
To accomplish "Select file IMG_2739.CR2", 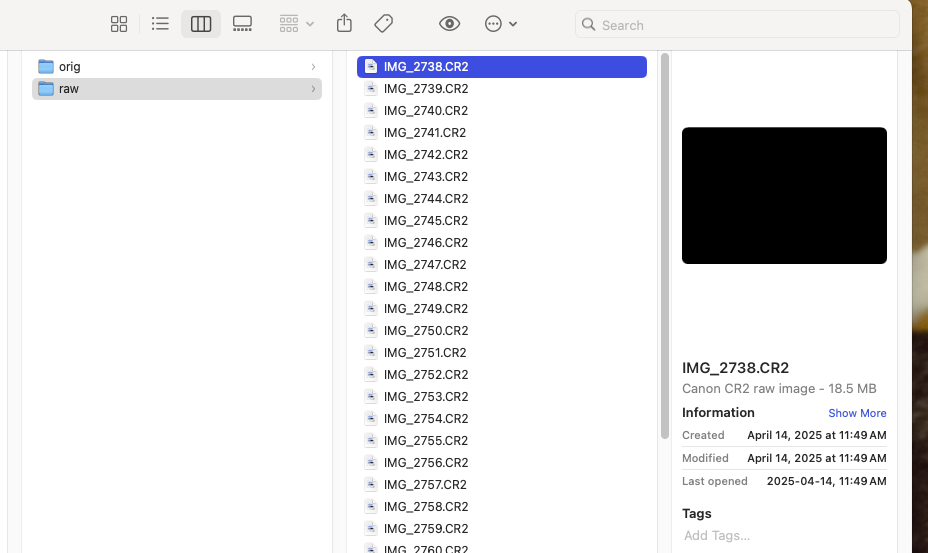I will click(501, 88).
